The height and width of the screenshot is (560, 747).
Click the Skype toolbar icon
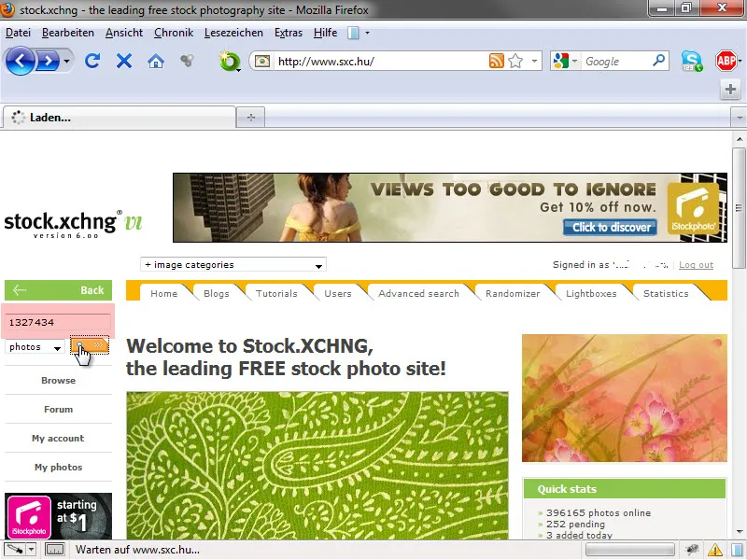pos(691,61)
